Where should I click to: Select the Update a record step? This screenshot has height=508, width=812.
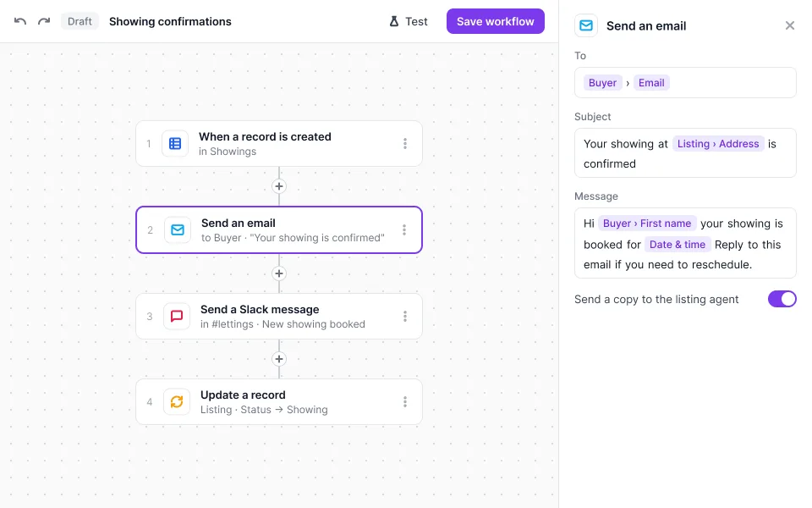coord(279,401)
